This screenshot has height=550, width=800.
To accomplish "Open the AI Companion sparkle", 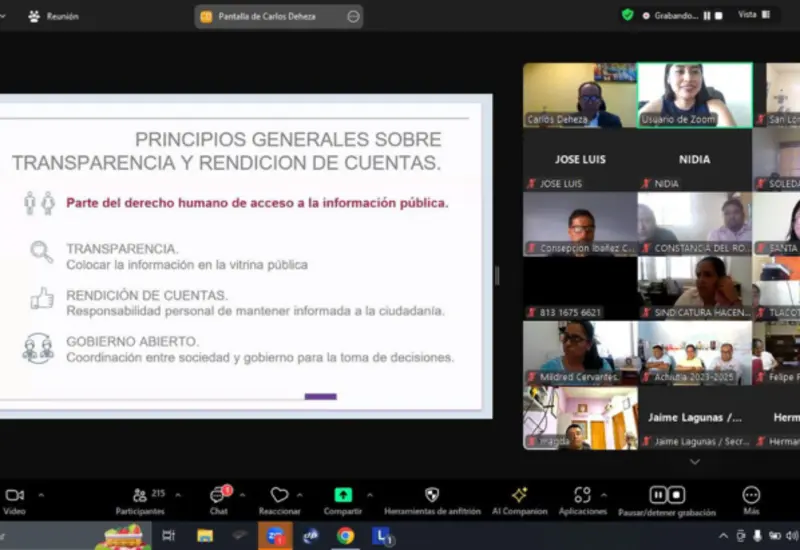I will (519, 501).
